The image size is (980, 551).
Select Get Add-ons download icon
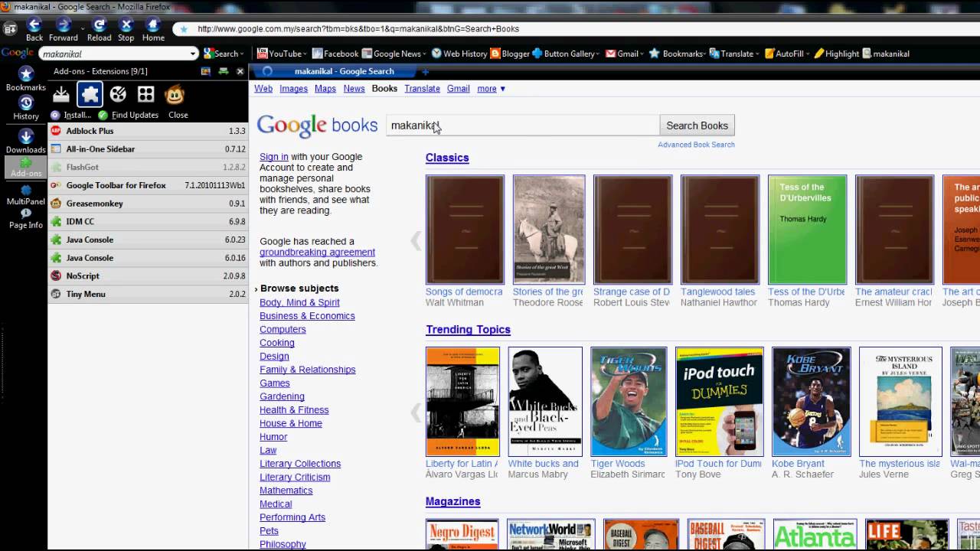61,94
